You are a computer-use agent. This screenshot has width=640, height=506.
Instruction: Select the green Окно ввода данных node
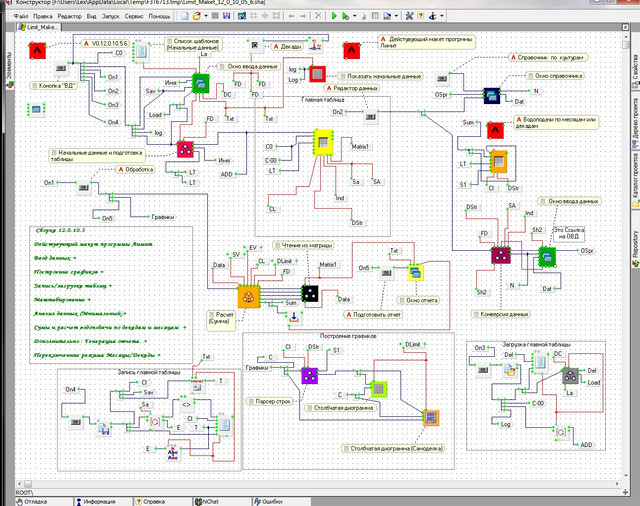199,83
